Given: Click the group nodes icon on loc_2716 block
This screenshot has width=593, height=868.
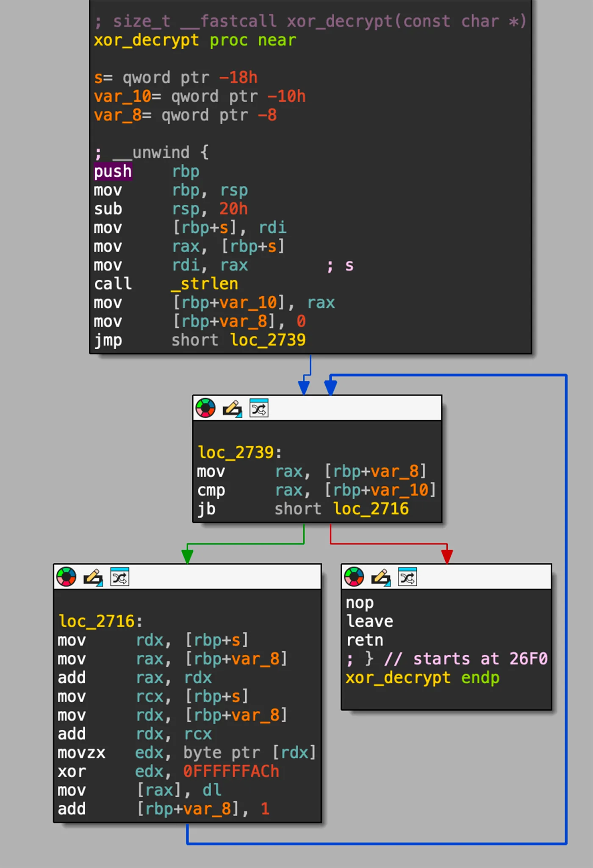Looking at the screenshot, I should 120,577.
